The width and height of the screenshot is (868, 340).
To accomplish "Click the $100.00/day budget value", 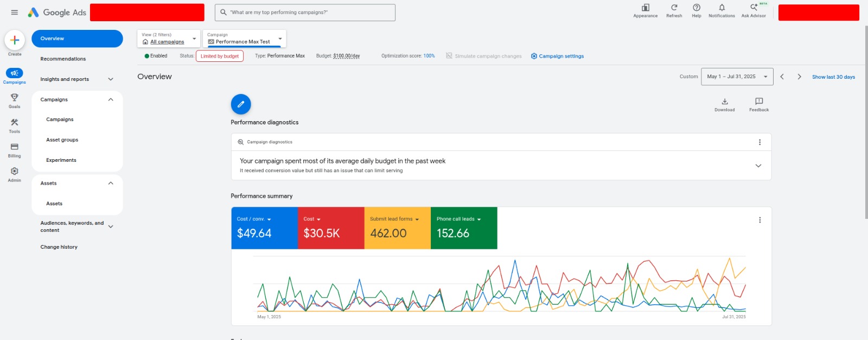I will (x=347, y=56).
